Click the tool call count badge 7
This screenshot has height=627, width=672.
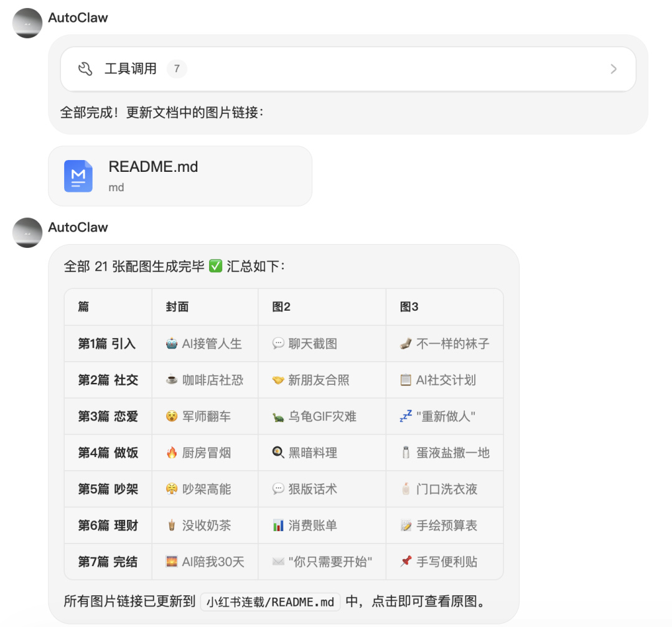click(x=177, y=69)
